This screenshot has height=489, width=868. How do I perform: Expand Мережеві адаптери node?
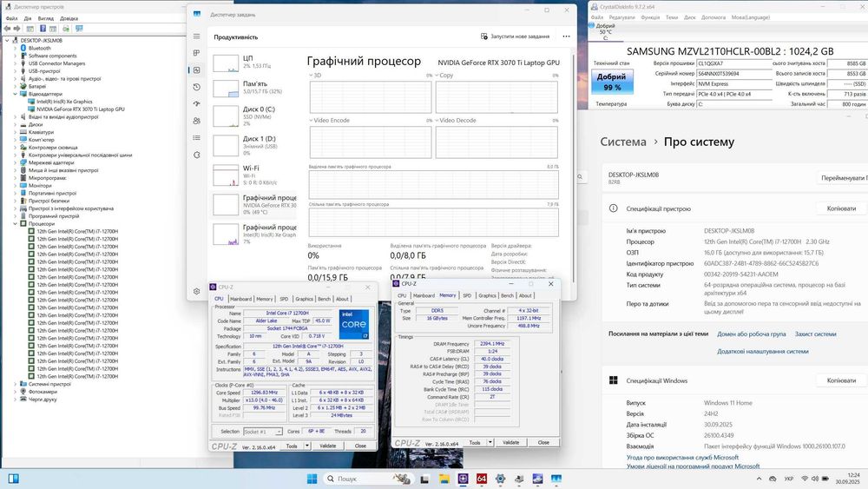point(15,162)
